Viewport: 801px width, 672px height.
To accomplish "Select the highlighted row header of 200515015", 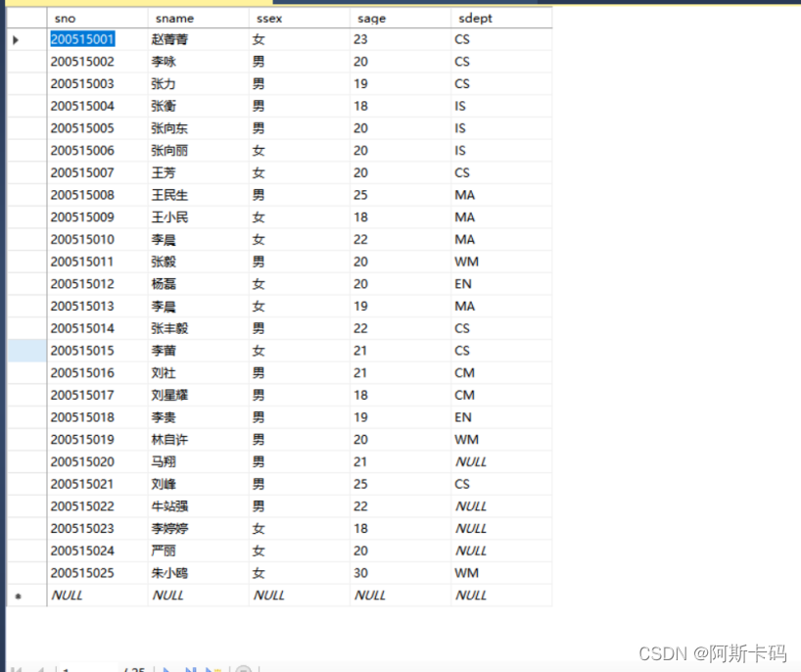I will click(26, 351).
